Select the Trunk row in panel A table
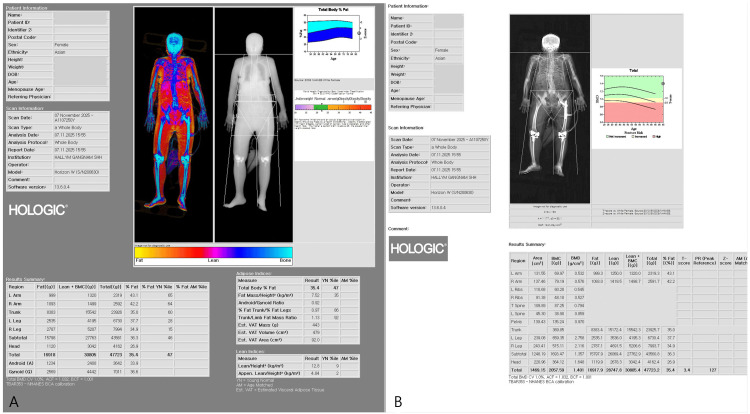750x414 pixels. pos(108,312)
